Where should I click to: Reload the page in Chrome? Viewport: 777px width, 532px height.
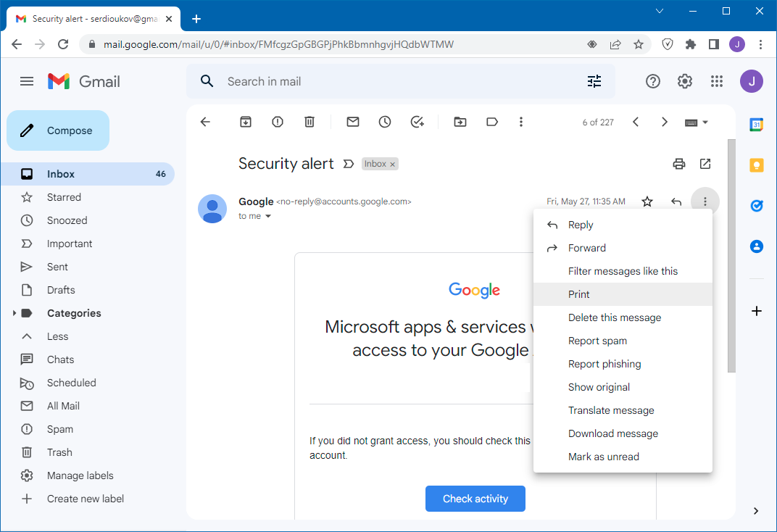pyautogui.click(x=63, y=44)
